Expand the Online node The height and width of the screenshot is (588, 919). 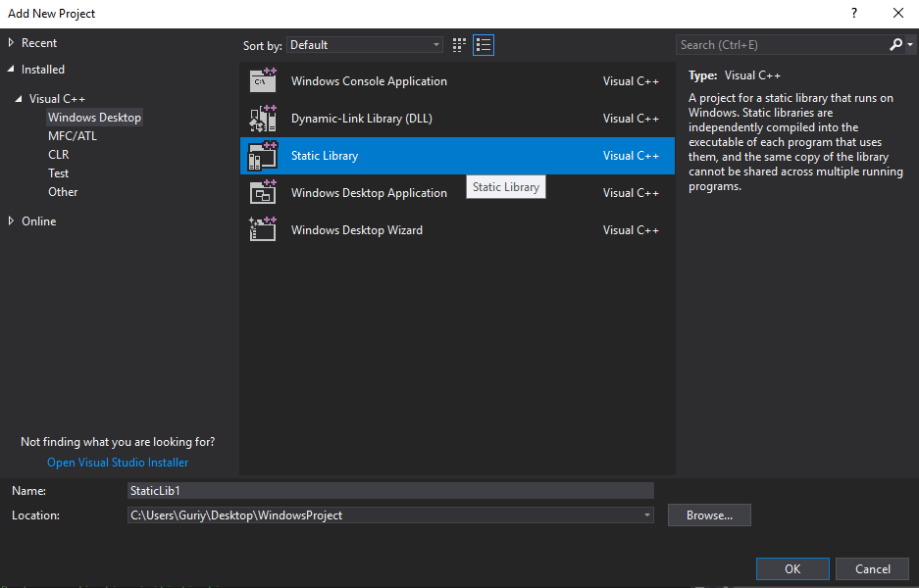(11, 220)
